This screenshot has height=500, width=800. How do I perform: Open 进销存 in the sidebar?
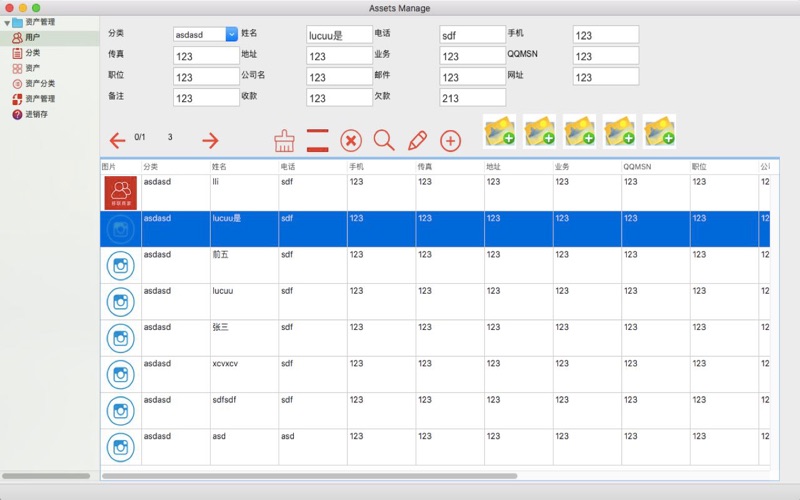[x=37, y=114]
